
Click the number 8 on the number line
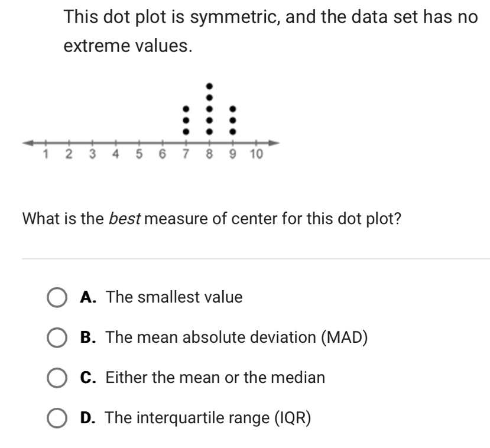209,155
